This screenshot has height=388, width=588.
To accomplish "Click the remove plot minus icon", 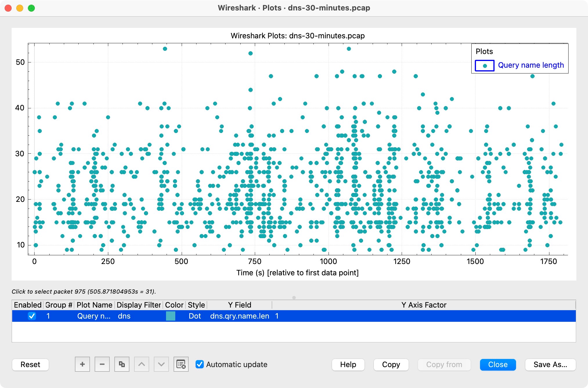I will coord(102,364).
